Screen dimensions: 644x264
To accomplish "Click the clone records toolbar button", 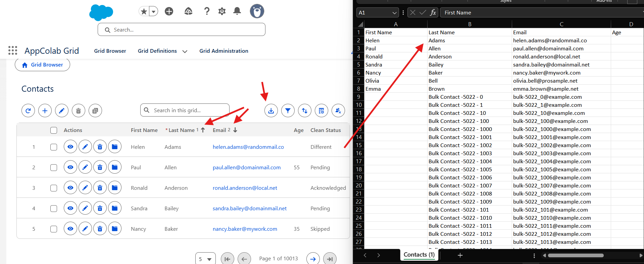I will [x=95, y=111].
